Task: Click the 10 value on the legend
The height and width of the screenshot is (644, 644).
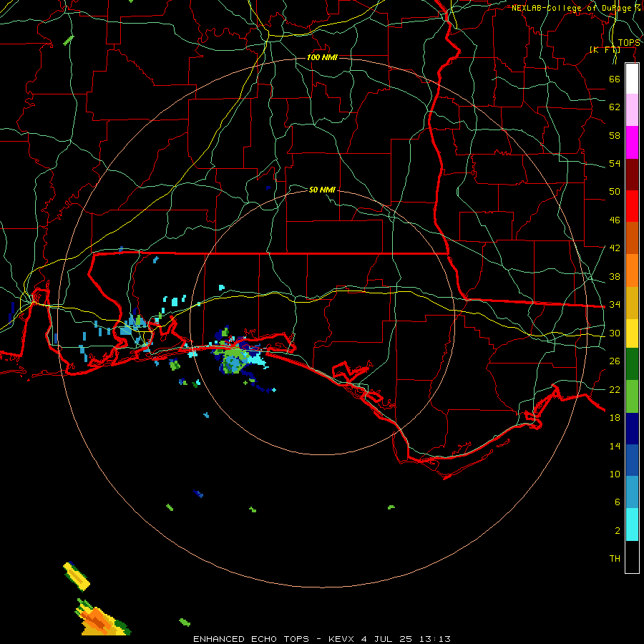Action: 615,474
